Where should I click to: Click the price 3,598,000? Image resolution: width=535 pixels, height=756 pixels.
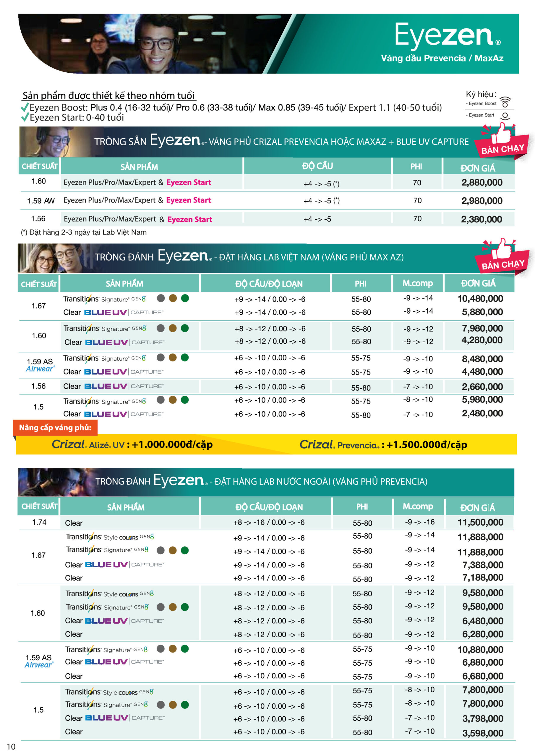(x=483, y=733)
